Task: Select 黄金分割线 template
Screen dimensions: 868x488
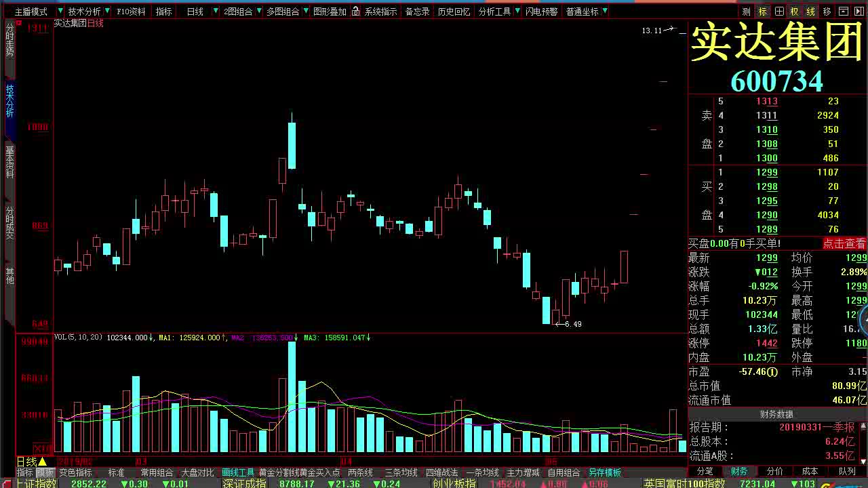Action: pyautogui.click(x=279, y=472)
